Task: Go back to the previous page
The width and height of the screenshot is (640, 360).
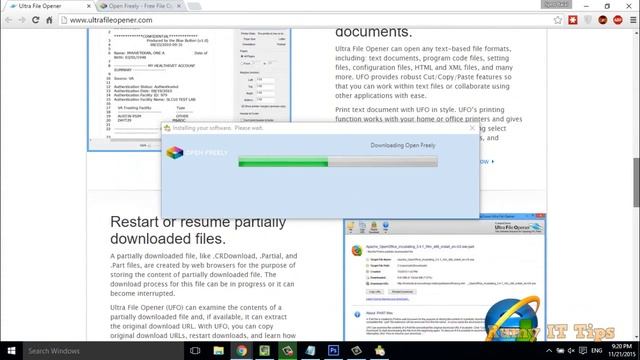Action: click(x=9, y=20)
